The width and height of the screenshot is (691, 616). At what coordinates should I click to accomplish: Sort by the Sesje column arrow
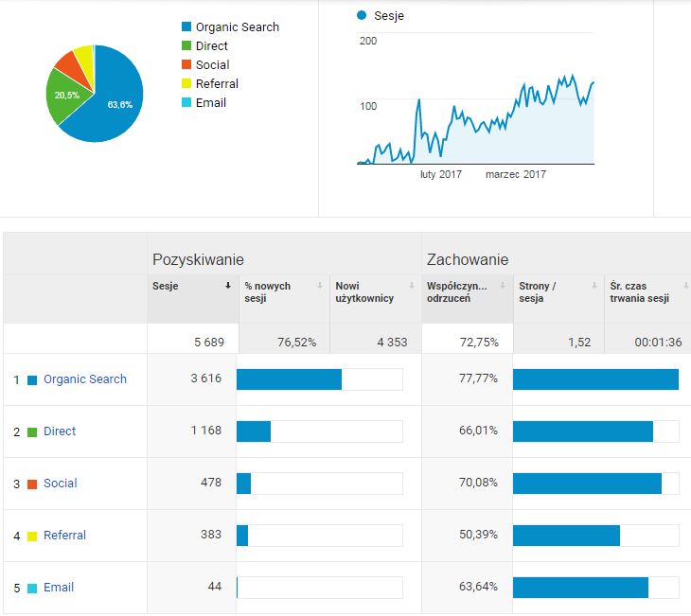[x=228, y=286]
